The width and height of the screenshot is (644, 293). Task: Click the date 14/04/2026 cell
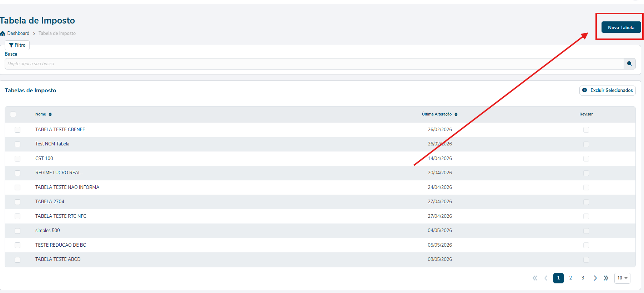point(440,159)
